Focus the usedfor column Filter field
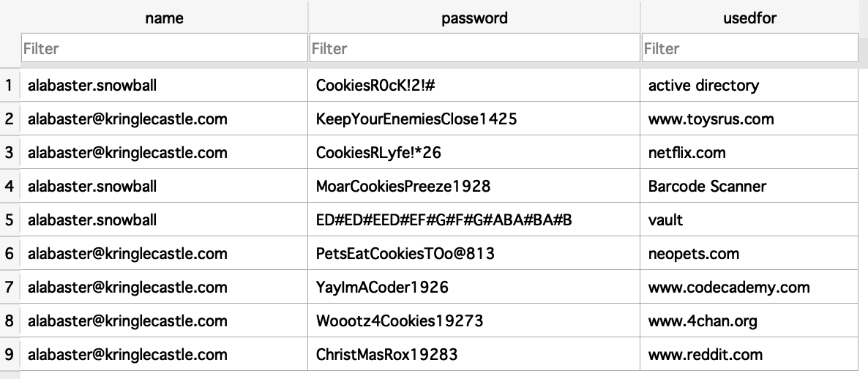This screenshot has height=379, width=868. [x=749, y=48]
